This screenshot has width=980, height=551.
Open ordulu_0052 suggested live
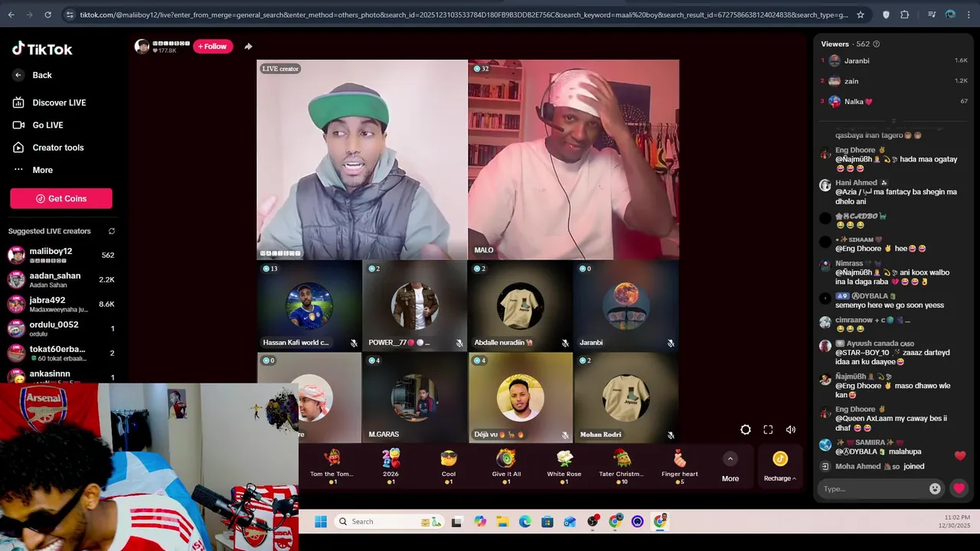click(x=61, y=328)
